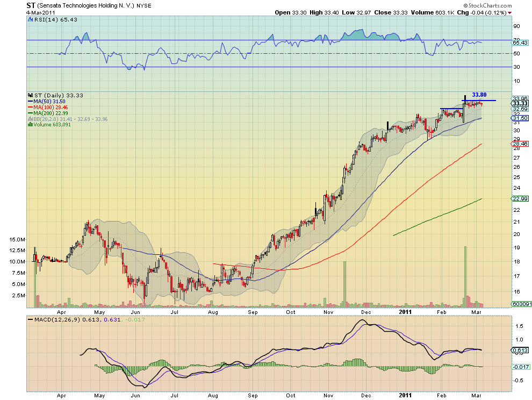Viewport: 532px width, 400px height.
Task: Click the RSI(14) legend area icon
Action: 31,20
